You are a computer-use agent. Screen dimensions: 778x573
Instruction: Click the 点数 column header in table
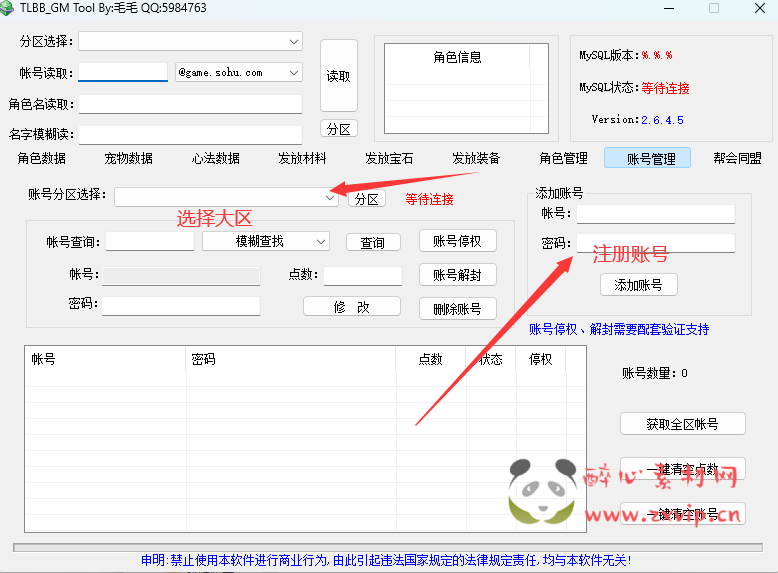[431, 359]
